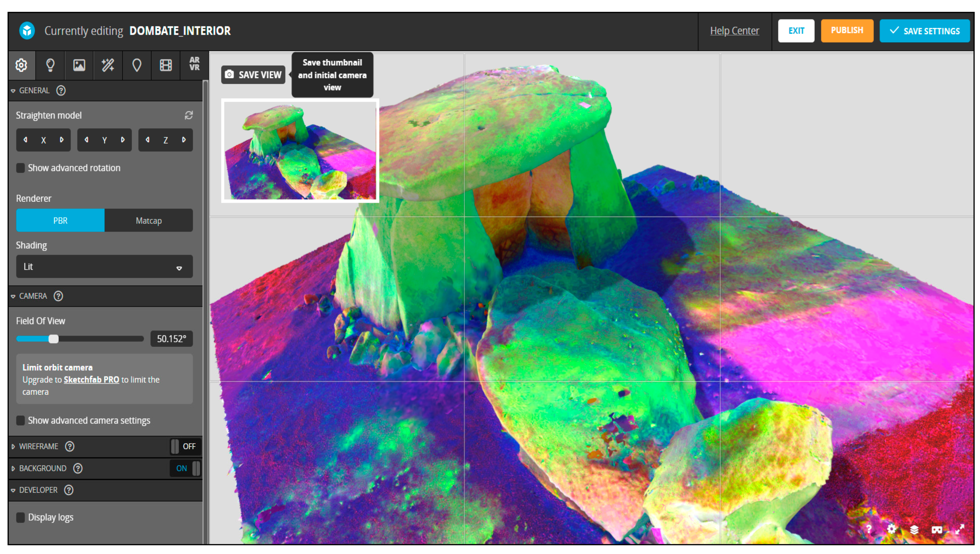Switch renderer to Matcap

tap(148, 220)
